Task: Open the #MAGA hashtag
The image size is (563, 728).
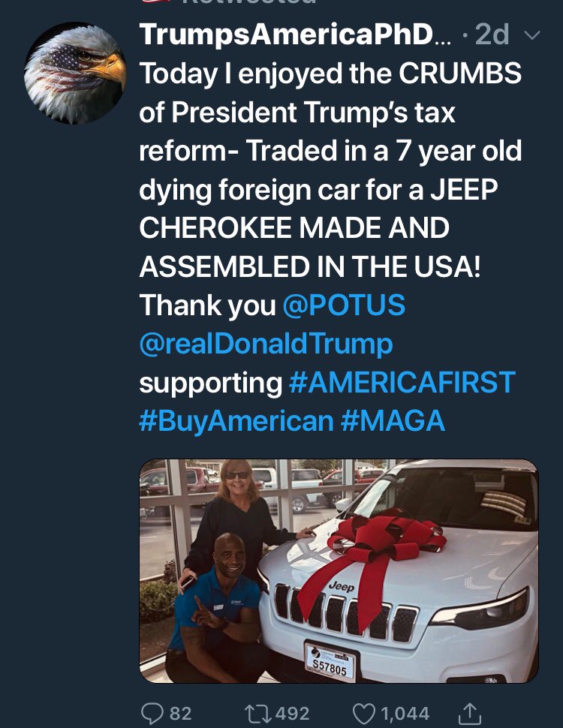Action: pyautogui.click(x=393, y=420)
